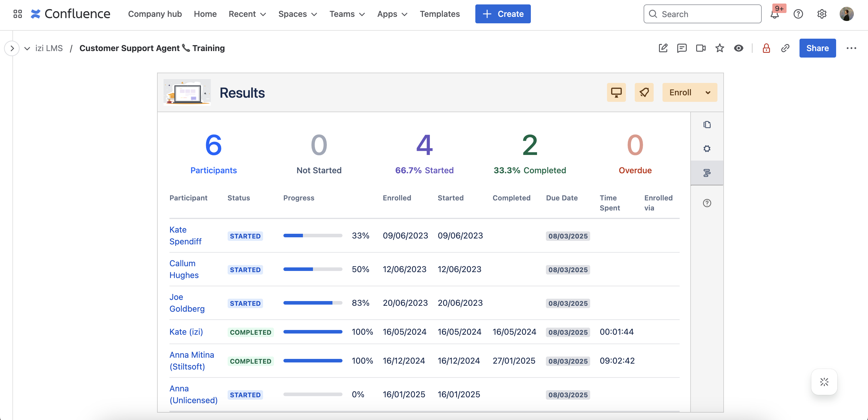Click the Results settings gear sidebar icon
This screenshot has height=420, width=868.
707,148
